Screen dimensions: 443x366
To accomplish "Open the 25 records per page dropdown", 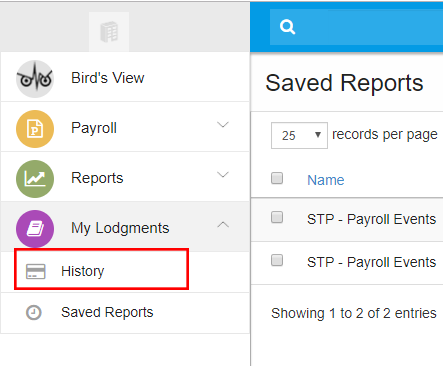I will click(299, 135).
